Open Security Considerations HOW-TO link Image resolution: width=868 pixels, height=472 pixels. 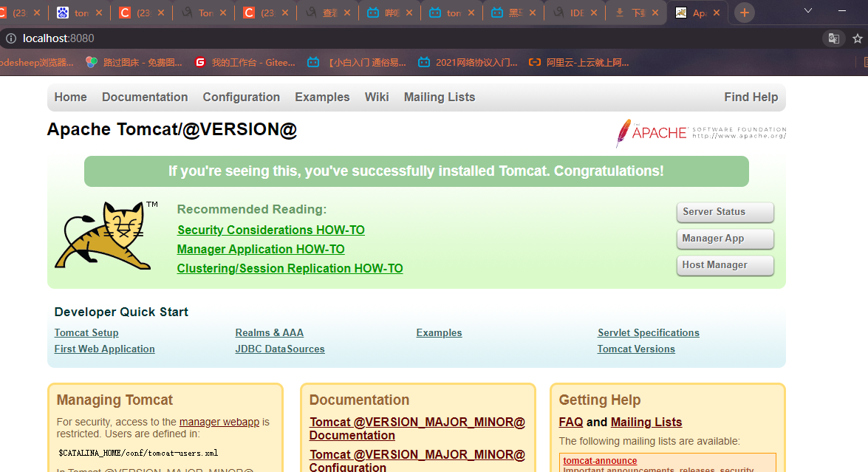tap(270, 230)
